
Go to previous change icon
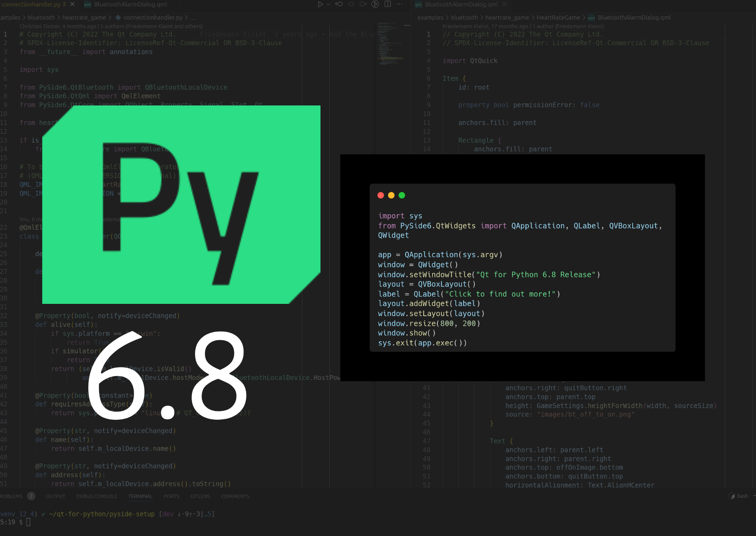pyautogui.click(x=339, y=4)
